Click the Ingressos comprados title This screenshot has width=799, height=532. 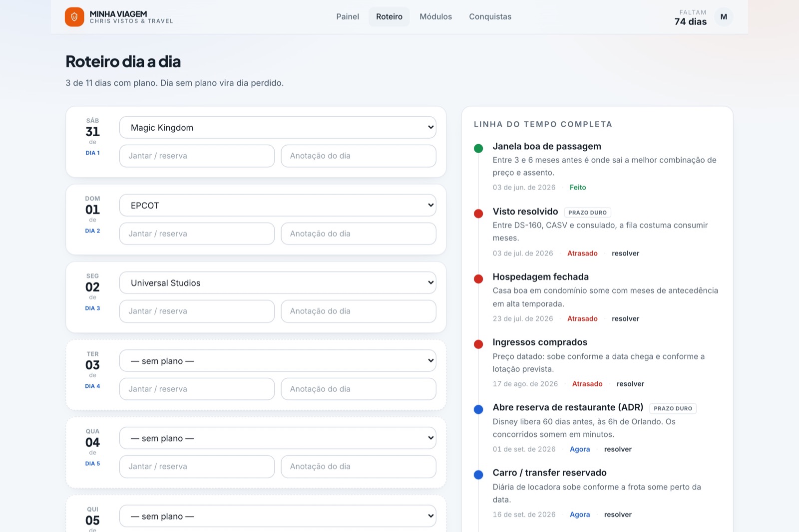[x=540, y=342]
